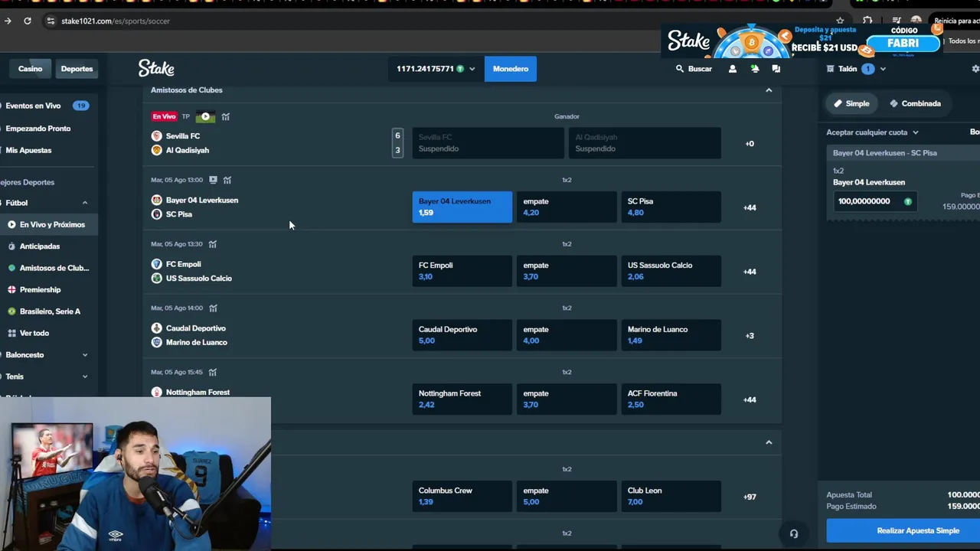Click Sevilla FC team crest

coord(157,136)
